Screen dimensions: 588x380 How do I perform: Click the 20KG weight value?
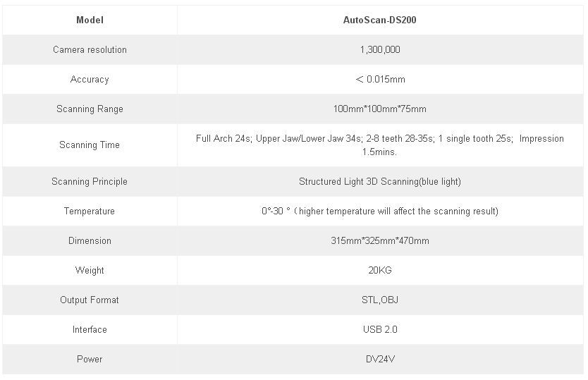point(379,270)
